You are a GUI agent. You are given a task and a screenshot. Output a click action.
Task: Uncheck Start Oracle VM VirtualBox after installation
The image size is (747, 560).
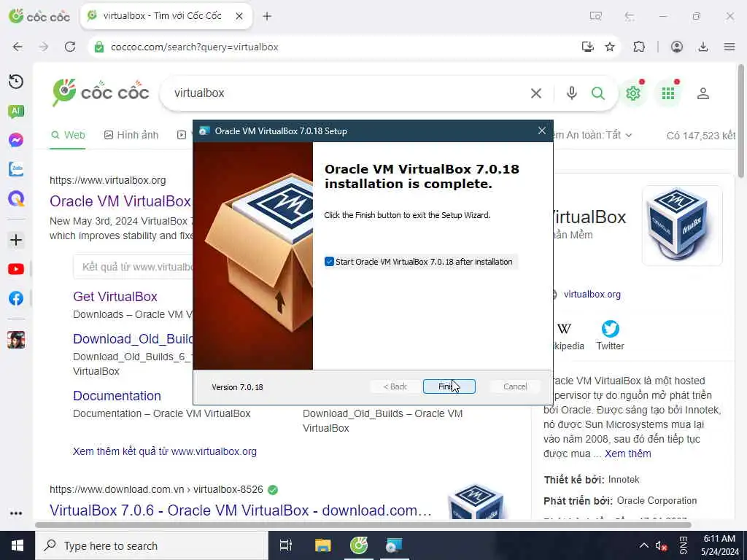tap(329, 262)
